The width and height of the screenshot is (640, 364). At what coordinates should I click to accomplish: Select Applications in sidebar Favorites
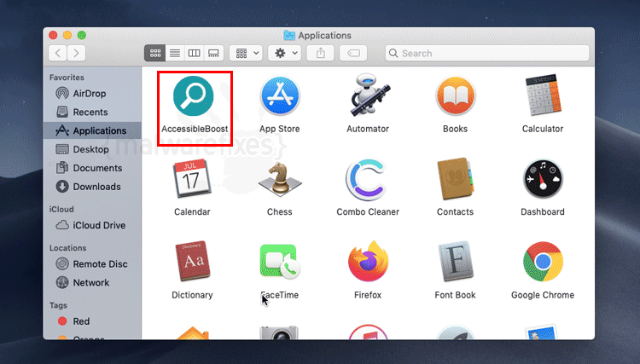92,130
